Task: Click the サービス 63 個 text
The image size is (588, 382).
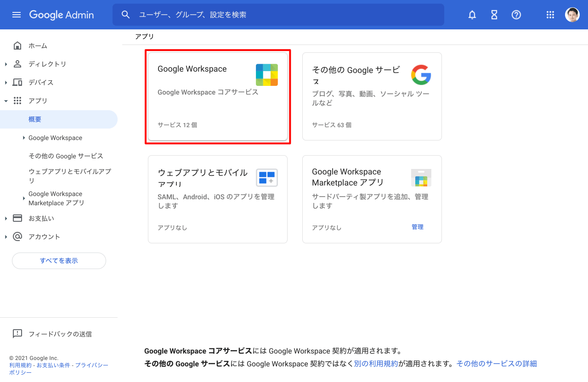Action: (x=332, y=125)
